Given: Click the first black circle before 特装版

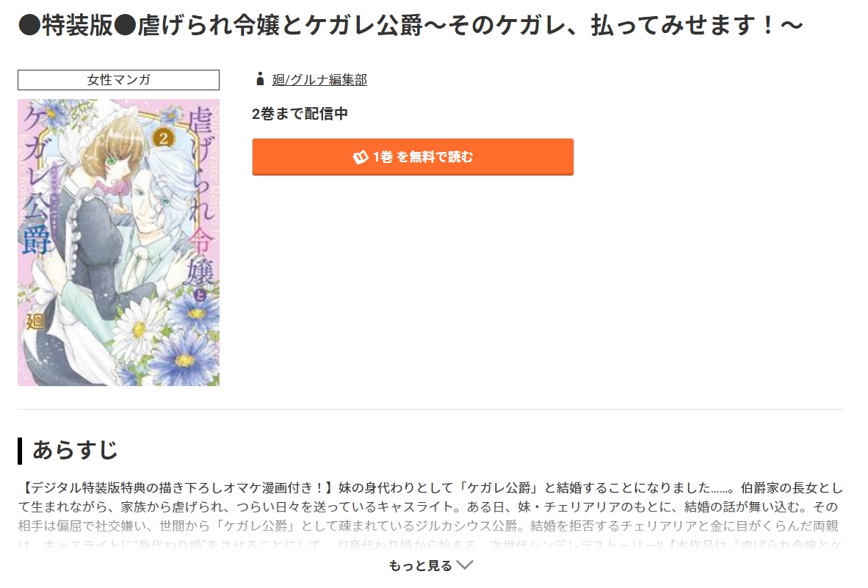Looking at the screenshot, I should (29, 26).
